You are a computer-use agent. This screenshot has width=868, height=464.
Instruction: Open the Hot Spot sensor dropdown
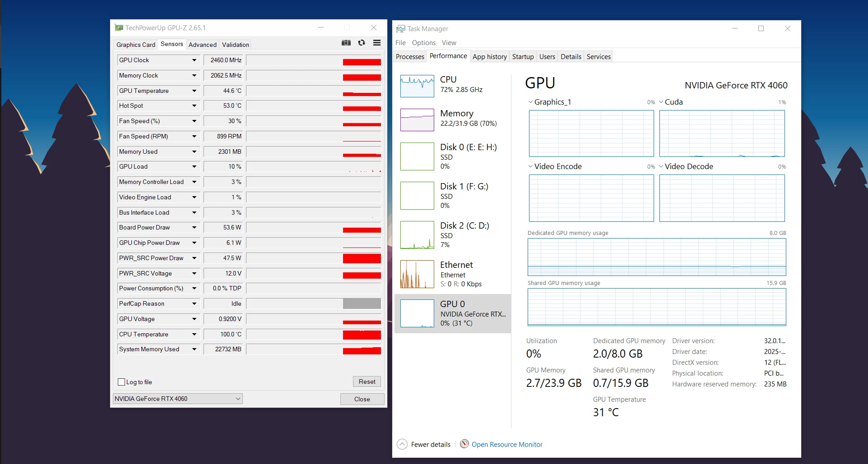[194, 106]
